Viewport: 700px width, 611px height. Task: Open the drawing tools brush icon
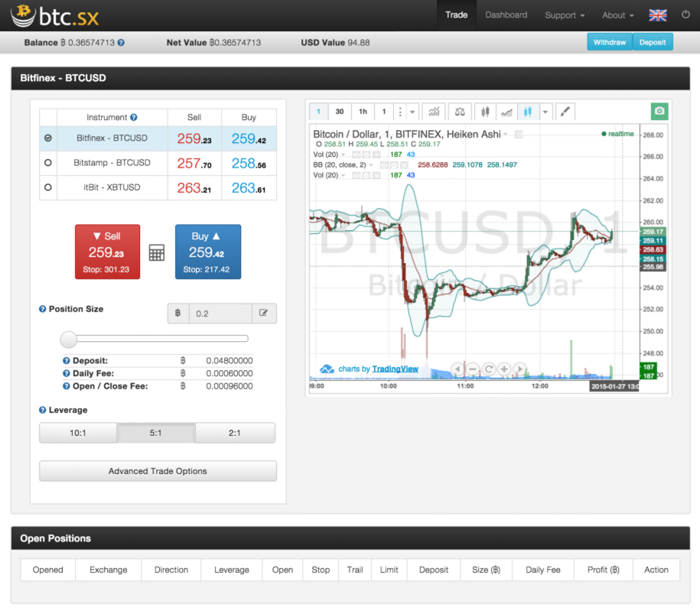click(x=565, y=112)
